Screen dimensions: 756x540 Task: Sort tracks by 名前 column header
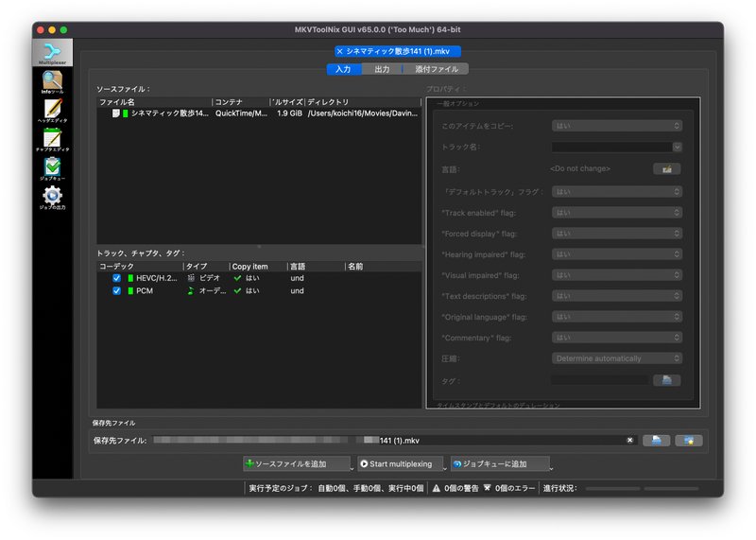(x=384, y=267)
